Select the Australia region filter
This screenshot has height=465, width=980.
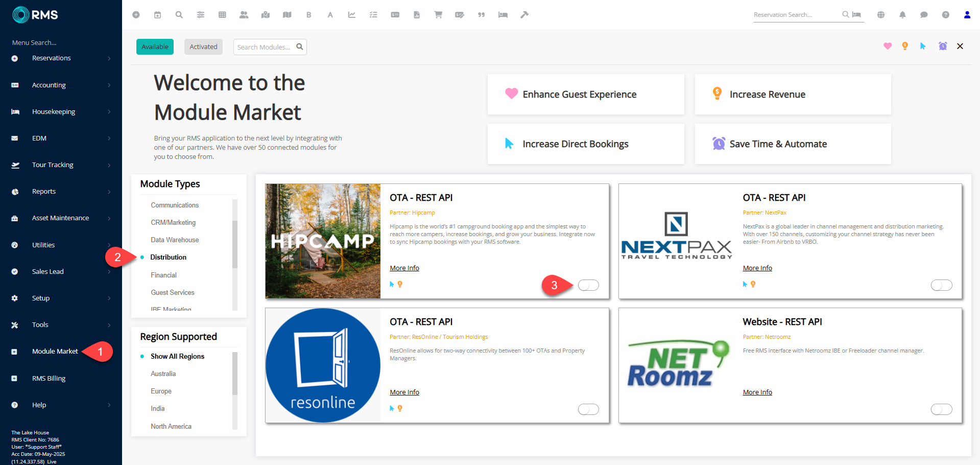163,374
